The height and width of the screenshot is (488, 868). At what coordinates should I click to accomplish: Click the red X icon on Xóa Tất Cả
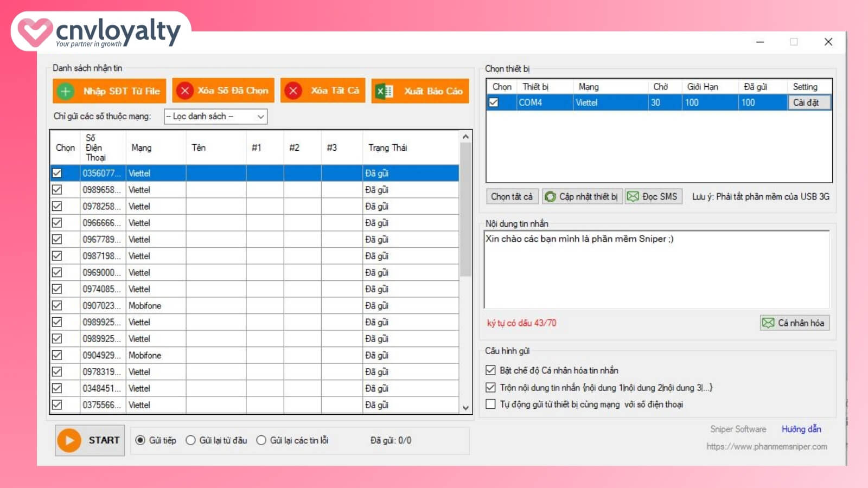(293, 91)
